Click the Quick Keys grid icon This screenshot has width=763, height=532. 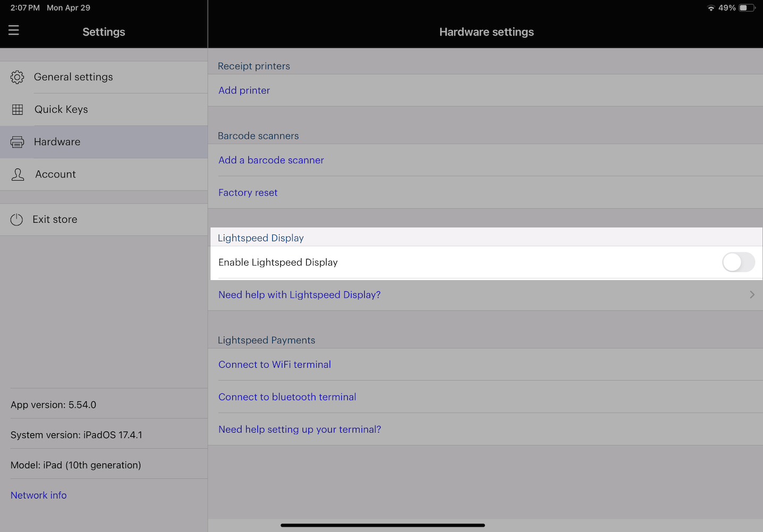click(17, 109)
